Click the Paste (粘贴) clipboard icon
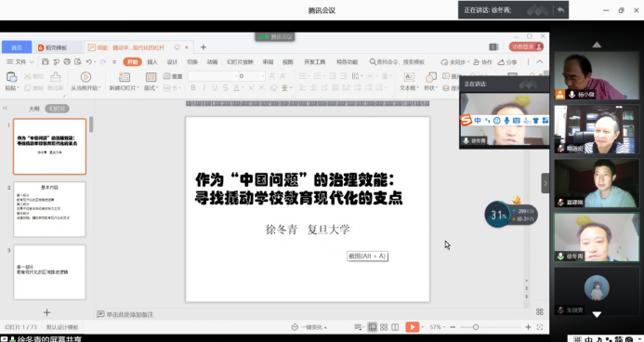Screen dimensions: 644x342 [x=11, y=77]
